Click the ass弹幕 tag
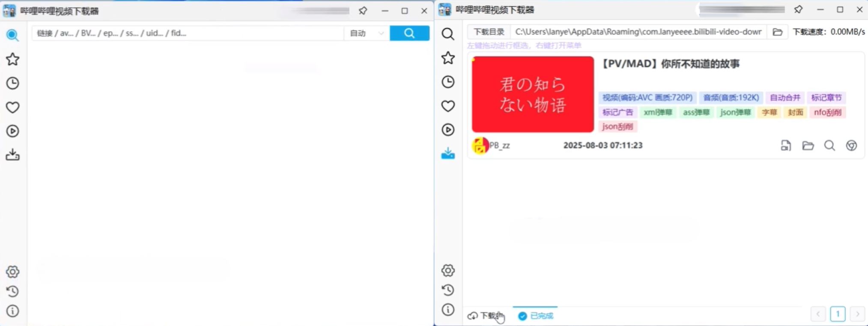The width and height of the screenshot is (868, 326). point(696,112)
